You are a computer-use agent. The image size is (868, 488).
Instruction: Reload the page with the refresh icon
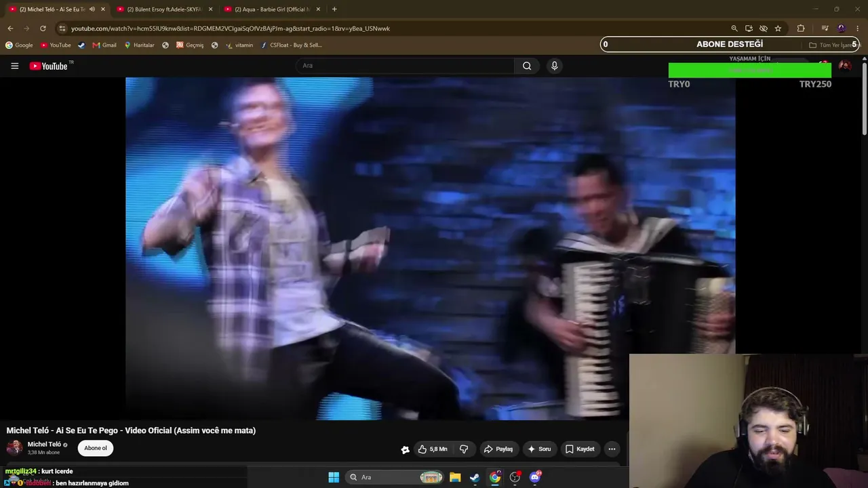pyautogui.click(x=43, y=28)
